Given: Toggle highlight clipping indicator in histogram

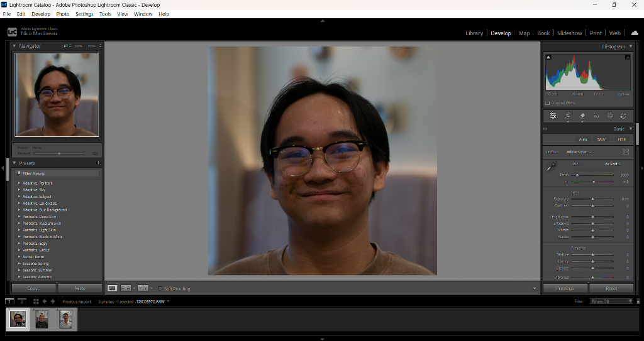Looking at the screenshot, I should [628, 57].
